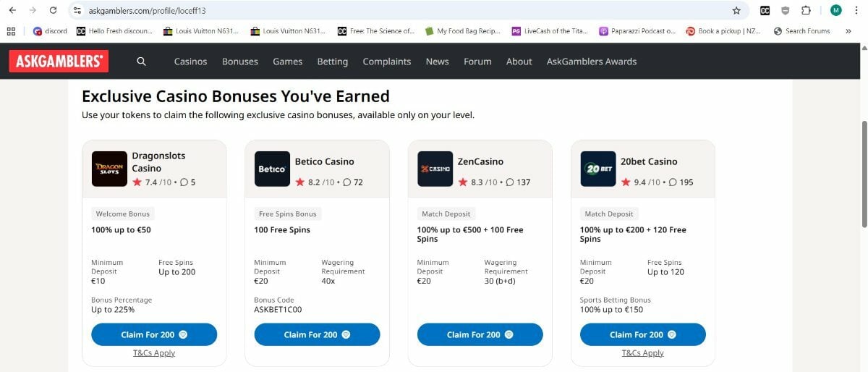This screenshot has width=868, height=372.
Task: Claim the 20bet Casino bonus
Action: click(x=642, y=334)
